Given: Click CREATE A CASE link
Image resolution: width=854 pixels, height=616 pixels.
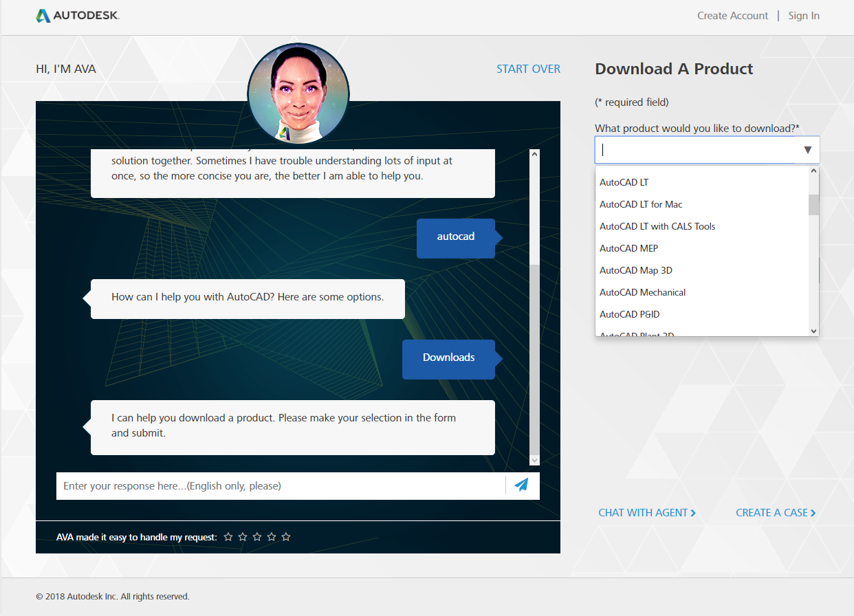Looking at the screenshot, I should click(x=776, y=513).
